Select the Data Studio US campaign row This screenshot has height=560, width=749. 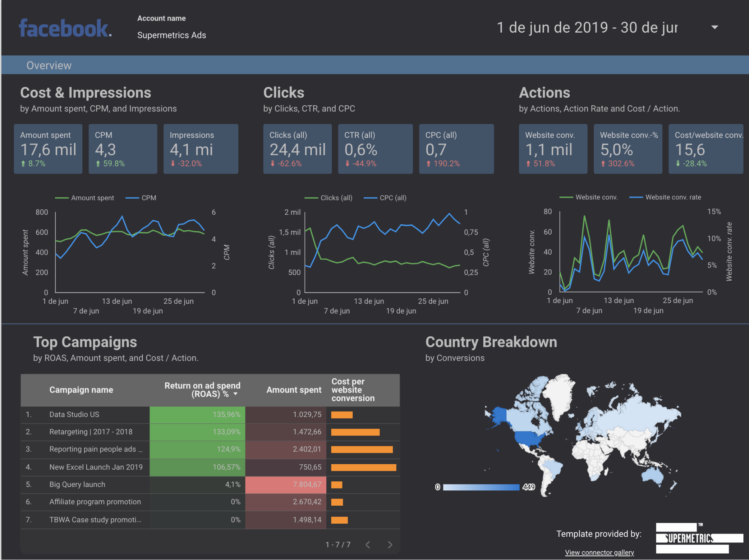74,415
